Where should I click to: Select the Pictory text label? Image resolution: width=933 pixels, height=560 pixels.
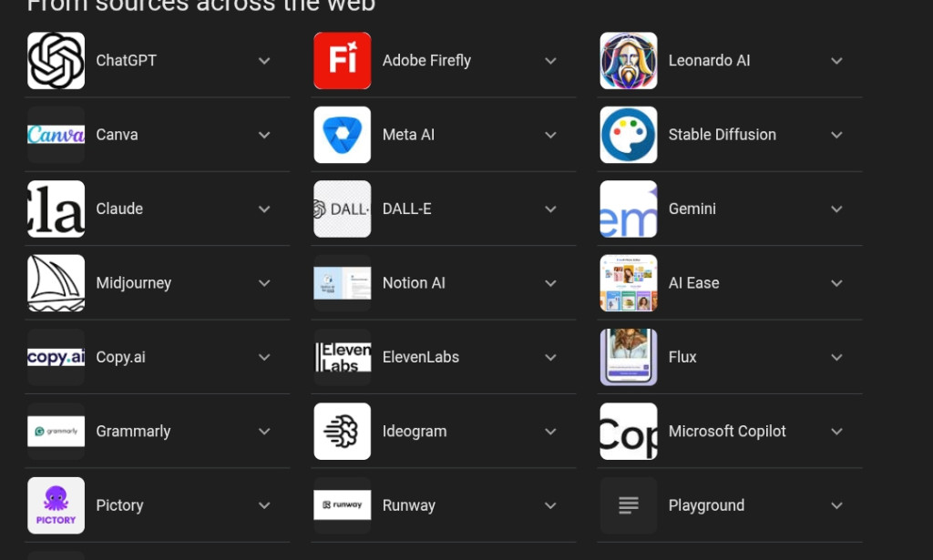pyautogui.click(x=119, y=506)
